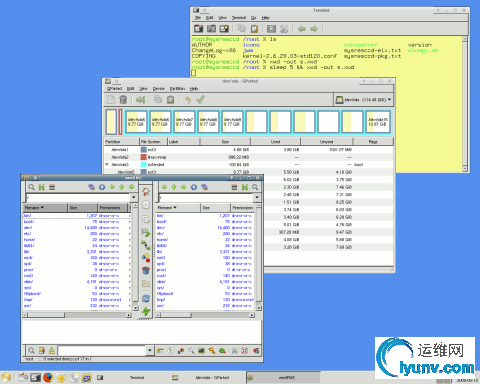Select the home/ folder in left pane
This screenshot has height=384, width=480.
30,239
